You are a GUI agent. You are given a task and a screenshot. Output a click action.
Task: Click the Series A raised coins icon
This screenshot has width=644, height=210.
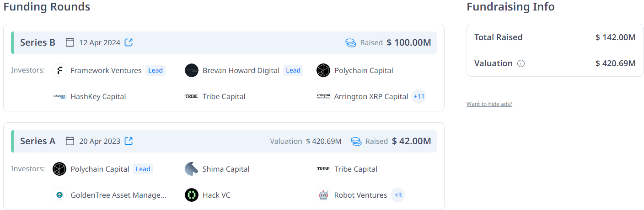pyautogui.click(x=356, y=141)
